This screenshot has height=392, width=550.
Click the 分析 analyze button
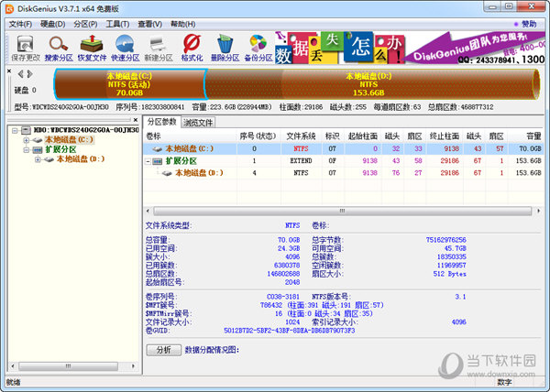(x=164, y=350)
